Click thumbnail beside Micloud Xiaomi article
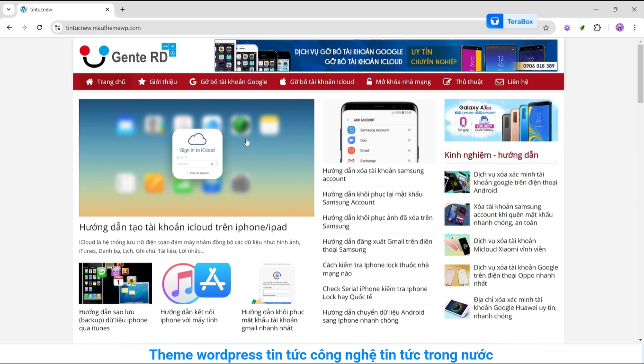The image size is (644, 364). coord(457,245)
